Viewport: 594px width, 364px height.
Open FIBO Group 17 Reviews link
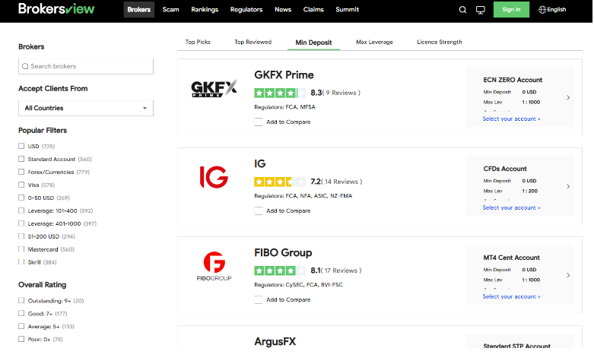click(341, 271)
